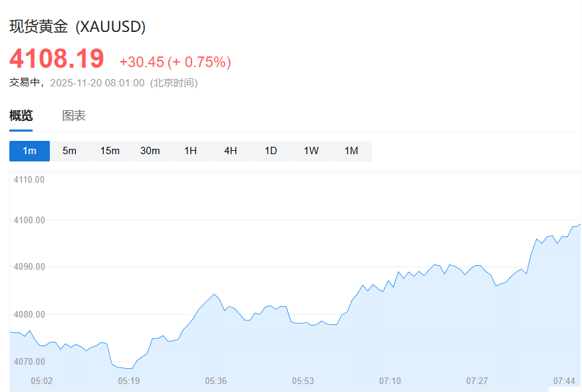Click the 现货黄金 (XAUUSD) title

(x=77, y=27)
